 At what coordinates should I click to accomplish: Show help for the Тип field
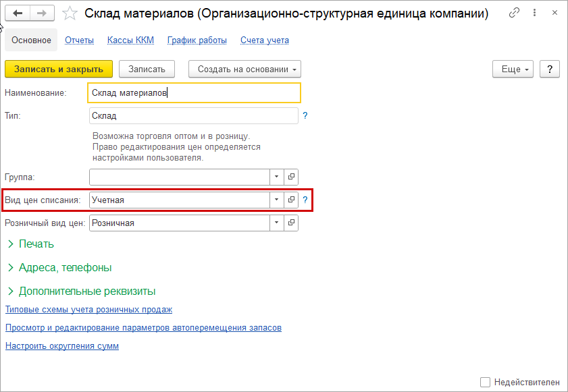click(x=305, y=115)
